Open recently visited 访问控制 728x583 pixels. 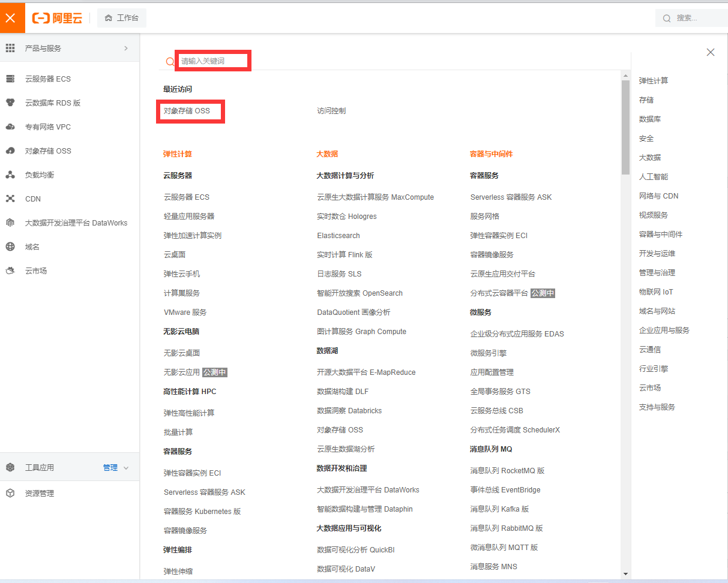click(331, 111)
